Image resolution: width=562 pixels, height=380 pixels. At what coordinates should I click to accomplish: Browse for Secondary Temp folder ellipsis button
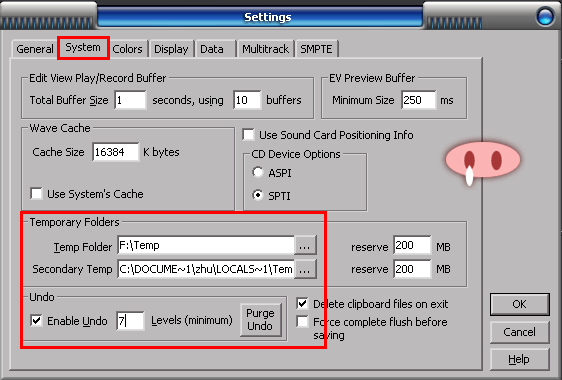pyautogui.click(x=305, y=270)
